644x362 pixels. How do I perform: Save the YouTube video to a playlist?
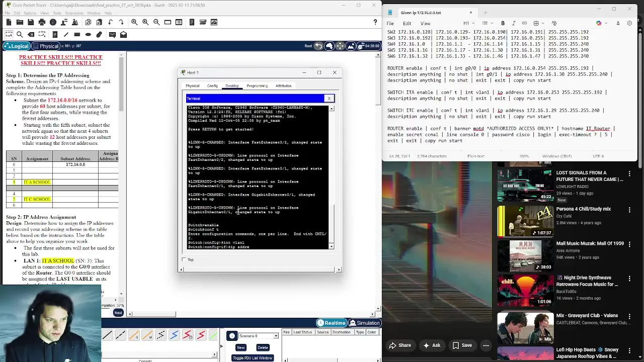(462, 345)
